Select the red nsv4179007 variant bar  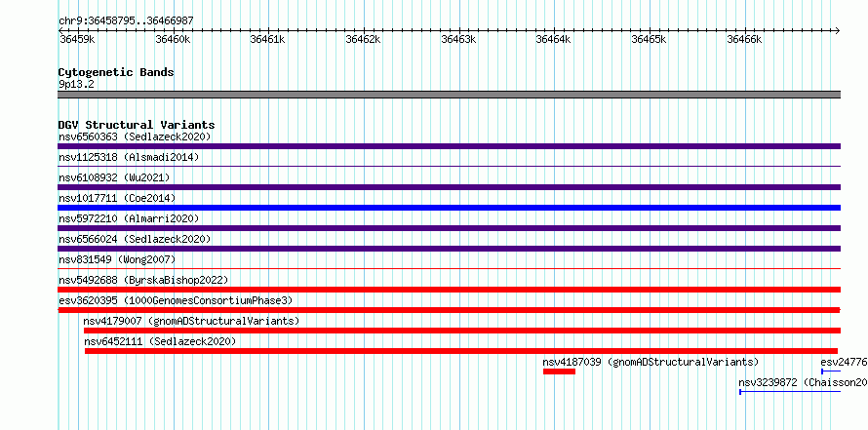pos(462,331)
